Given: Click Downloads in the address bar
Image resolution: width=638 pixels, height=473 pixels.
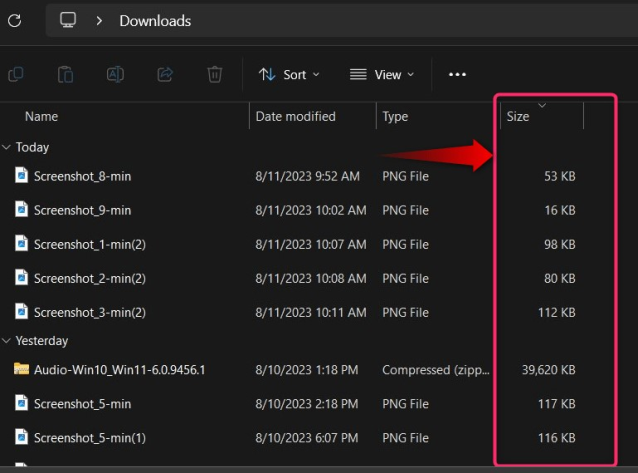Looking at the screenshot, I should [x=155, y=20].
